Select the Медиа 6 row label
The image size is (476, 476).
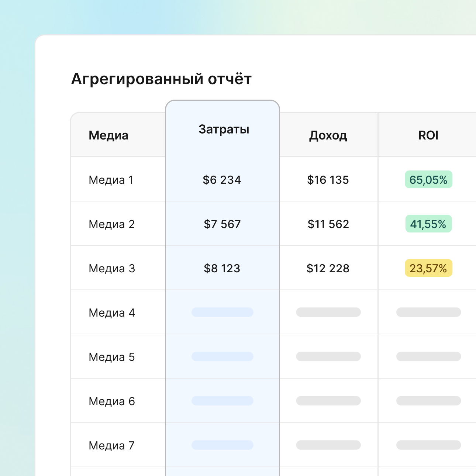click(112, 401)
